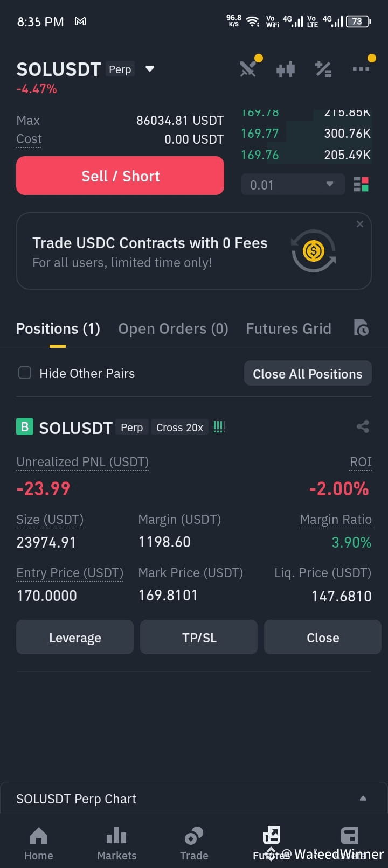Image resolution: width=388 pixels, height=868 pixels.
Task: Open the battle swords icon in header
Action: 248,69
